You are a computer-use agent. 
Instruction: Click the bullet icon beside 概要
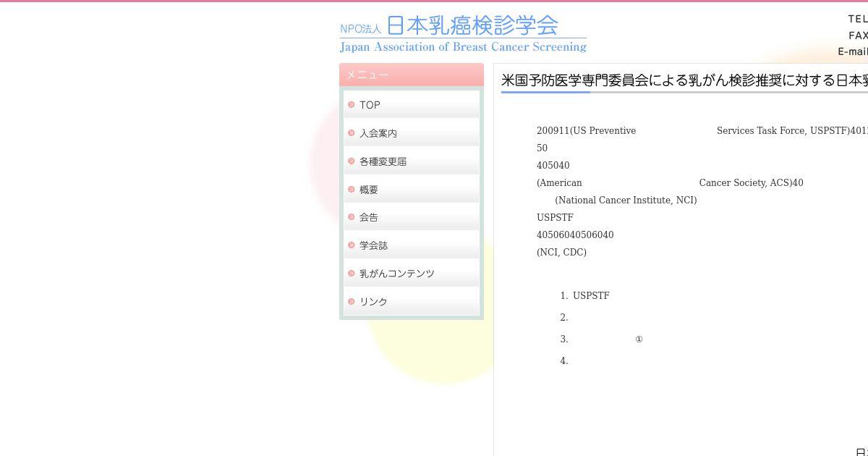pos(352,190)
